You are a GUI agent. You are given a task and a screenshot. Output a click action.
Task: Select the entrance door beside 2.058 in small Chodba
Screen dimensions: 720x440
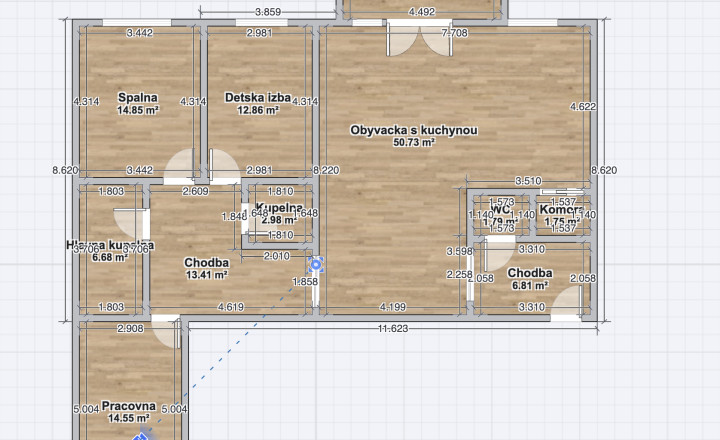[567, 303]
